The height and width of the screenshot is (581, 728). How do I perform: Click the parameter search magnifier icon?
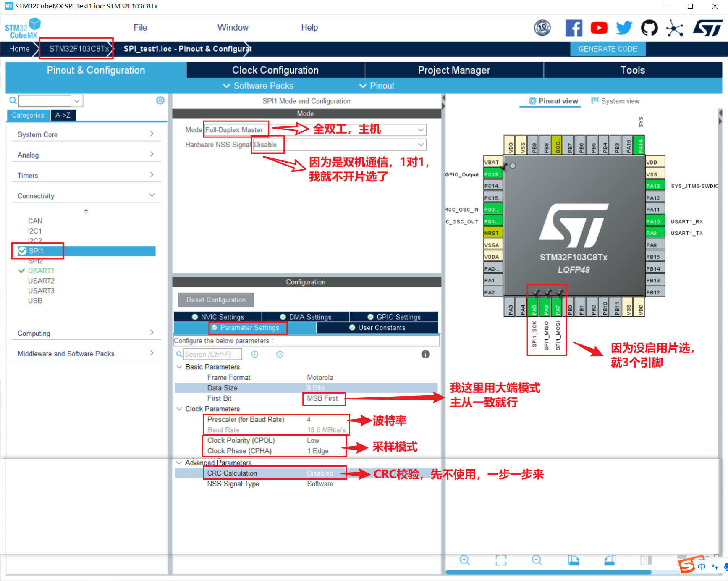tap(179, 354)
